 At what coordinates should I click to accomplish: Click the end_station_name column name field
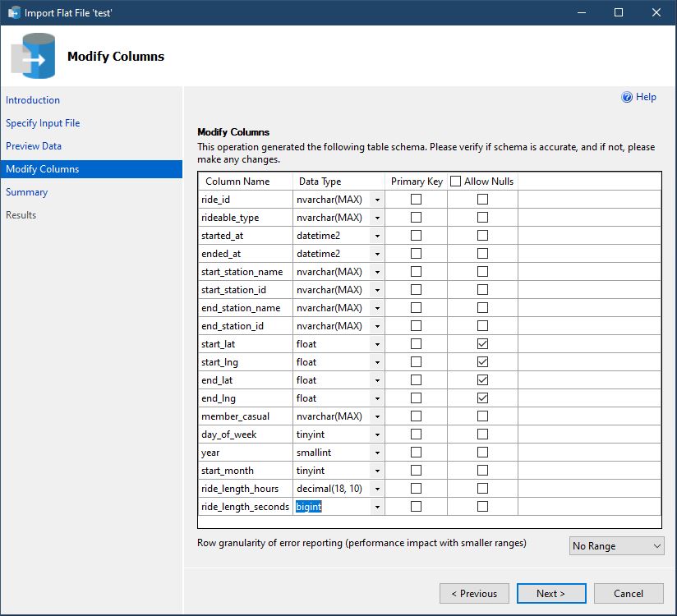point(244,308)
